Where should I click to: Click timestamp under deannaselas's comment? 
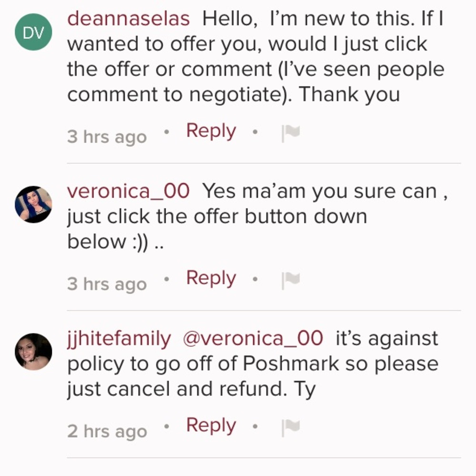coord(107,137)
